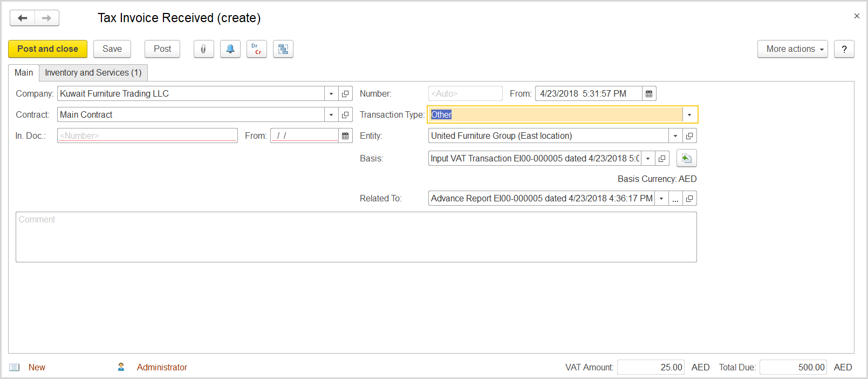Open attached files via paperclip icon
This screenshot has width=868, height=379.
click(204, 49)
